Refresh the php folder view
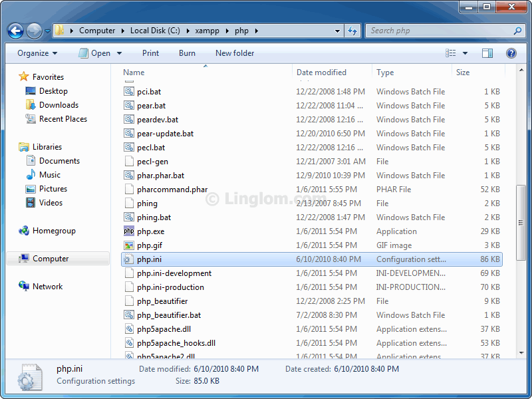The height and width of the screenshot is (399, 532). click(352, 31)
